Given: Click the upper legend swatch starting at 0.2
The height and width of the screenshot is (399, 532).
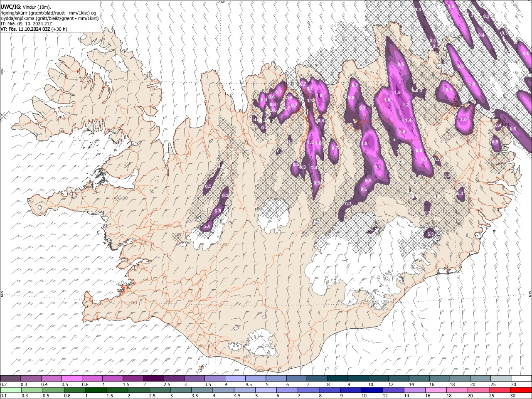Looking at the screenshot, I should (11, 379).
